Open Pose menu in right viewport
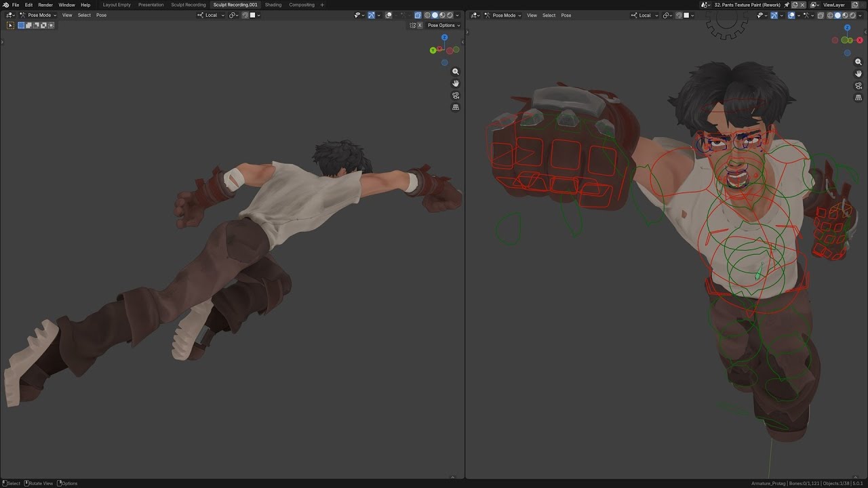The width and height of the screenshot is (868, 488). (x=566, y=15)
